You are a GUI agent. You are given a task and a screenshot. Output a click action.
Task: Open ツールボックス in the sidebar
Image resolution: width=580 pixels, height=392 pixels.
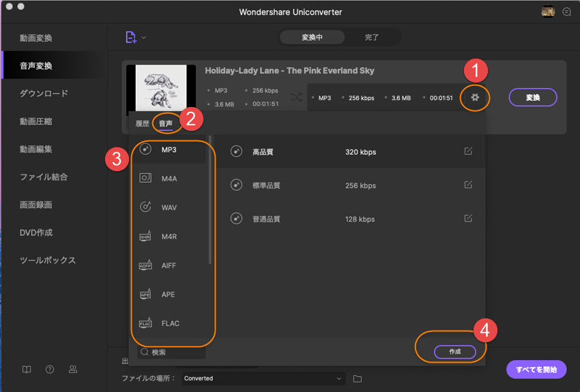pos(48,260)
